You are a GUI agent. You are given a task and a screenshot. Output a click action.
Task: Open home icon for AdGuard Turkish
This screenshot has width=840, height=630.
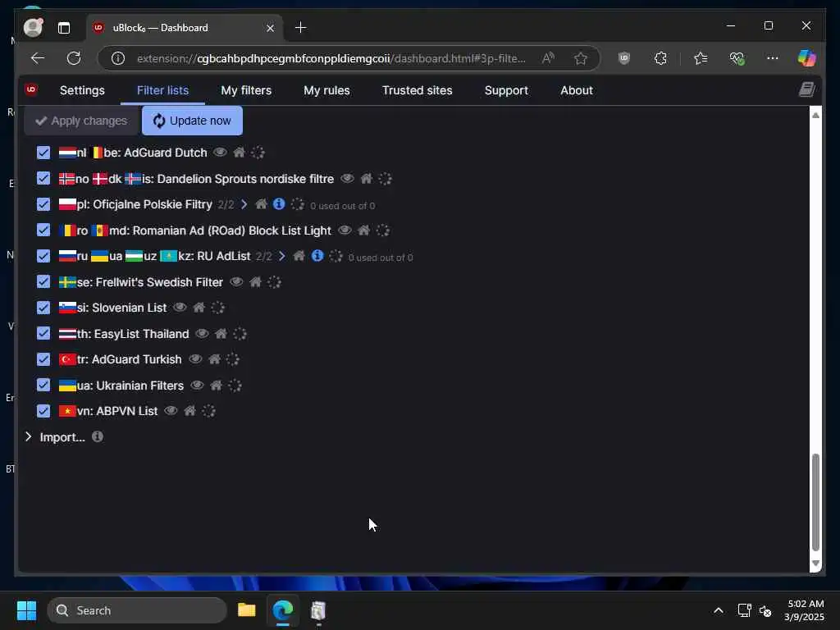[x=214, y=359]
